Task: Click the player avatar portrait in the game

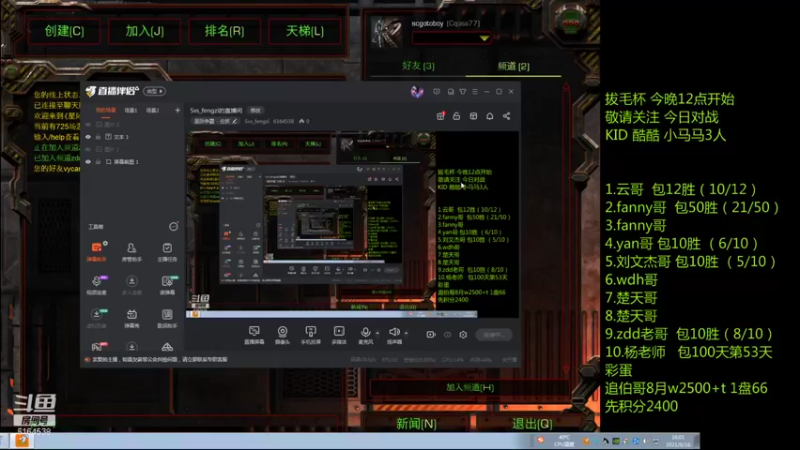Action: (386, 33)
